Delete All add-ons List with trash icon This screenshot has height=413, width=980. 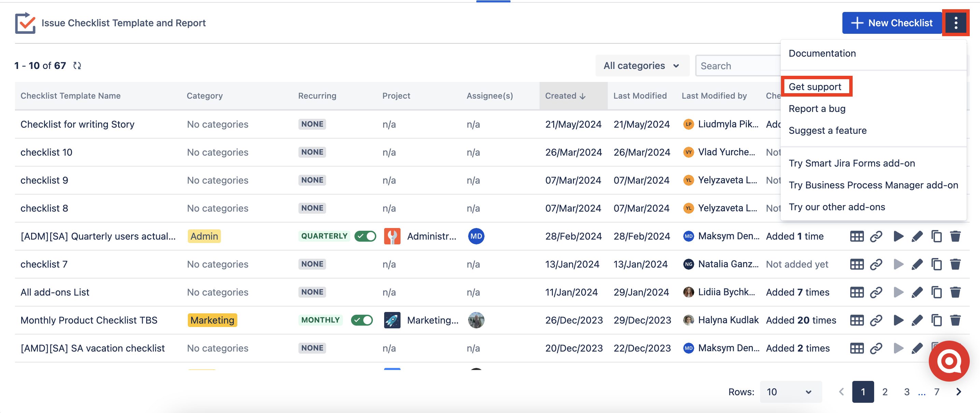[x=955, y=292]
